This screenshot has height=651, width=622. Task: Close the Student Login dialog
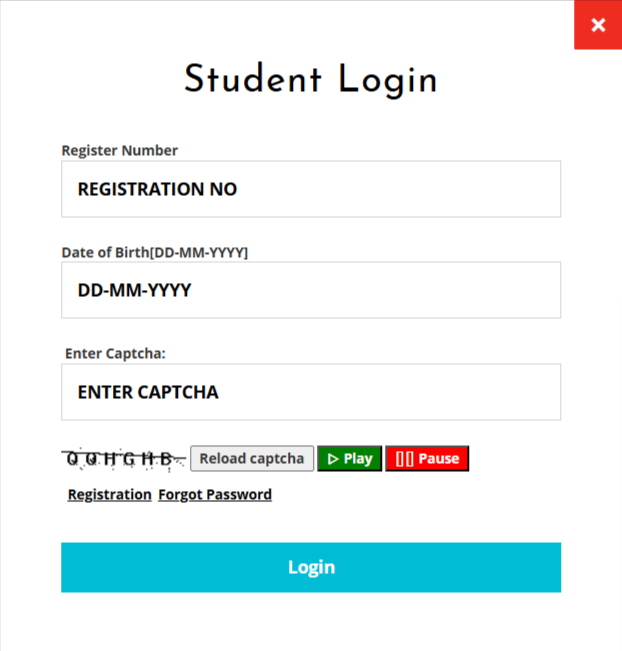(x=598, y=25)
